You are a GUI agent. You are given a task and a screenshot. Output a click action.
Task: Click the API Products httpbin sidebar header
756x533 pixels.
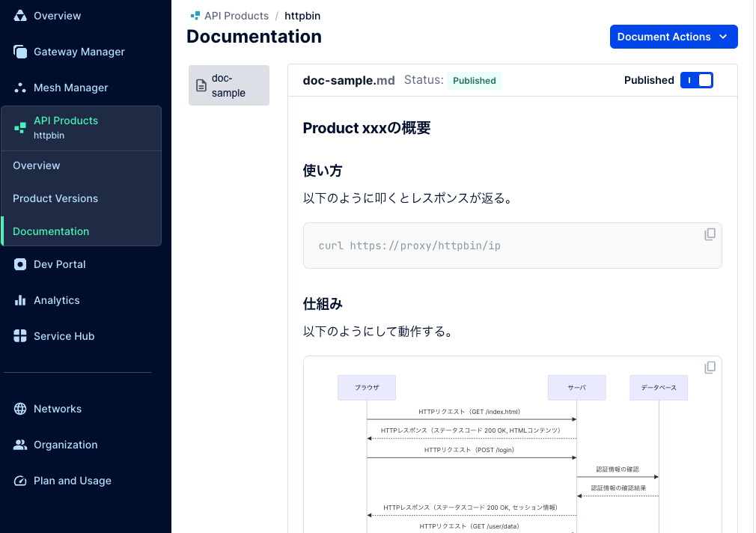(82, 128)
